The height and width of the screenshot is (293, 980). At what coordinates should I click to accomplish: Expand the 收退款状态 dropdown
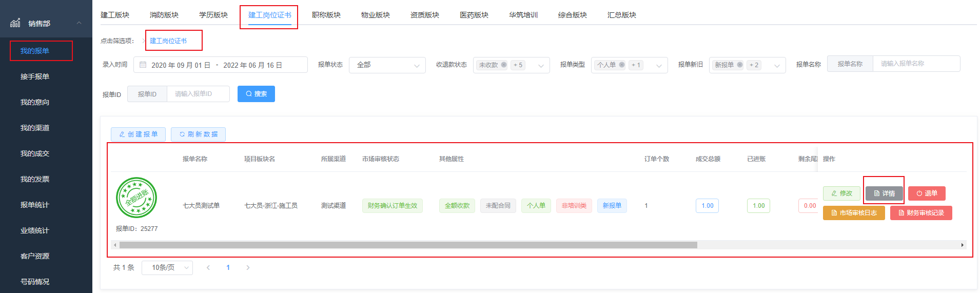(x=541, y=65)
